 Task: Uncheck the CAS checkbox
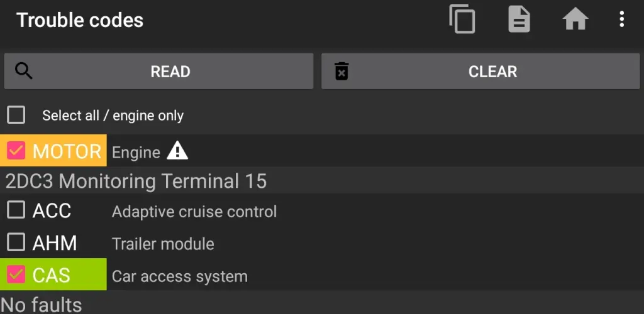click(x=16, y=274)
